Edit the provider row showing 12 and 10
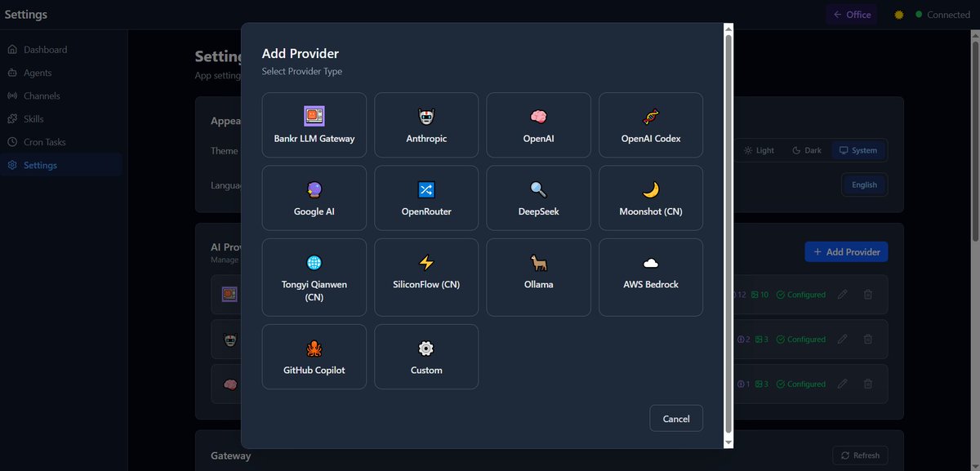This screenshot has width=980, height=471. (843, 295)
